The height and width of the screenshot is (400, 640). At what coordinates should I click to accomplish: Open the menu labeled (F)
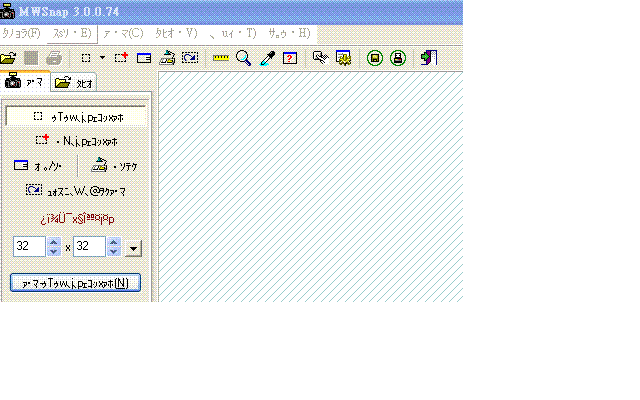[21, 33]
